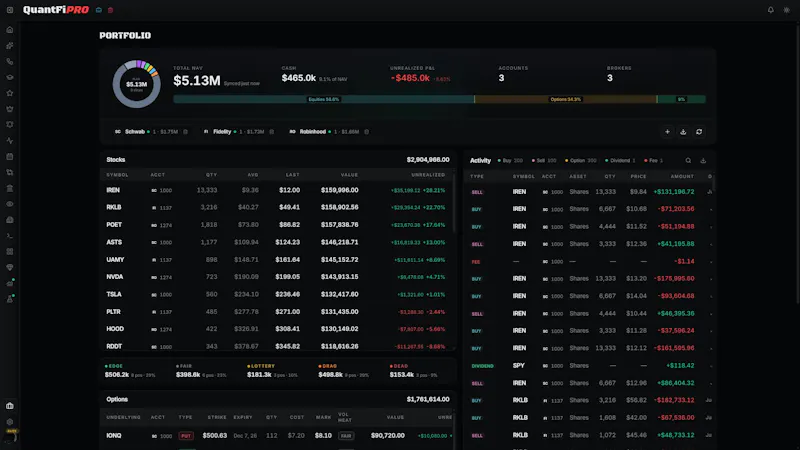Screen dimensions: 800x450
Task: Toggle the Sell activity filter
Action: [544, 160]
